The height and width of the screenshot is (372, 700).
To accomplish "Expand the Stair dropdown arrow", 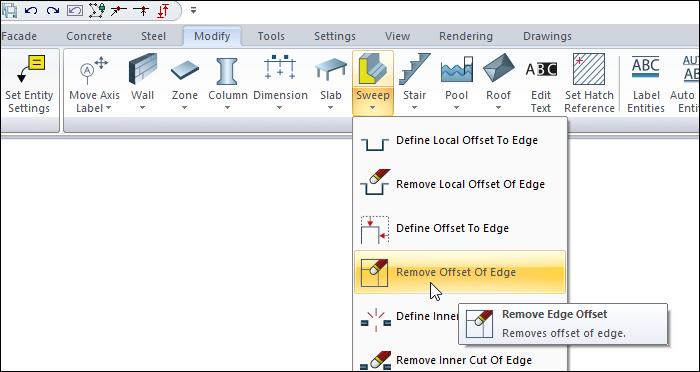I will (x=415, y=108).
